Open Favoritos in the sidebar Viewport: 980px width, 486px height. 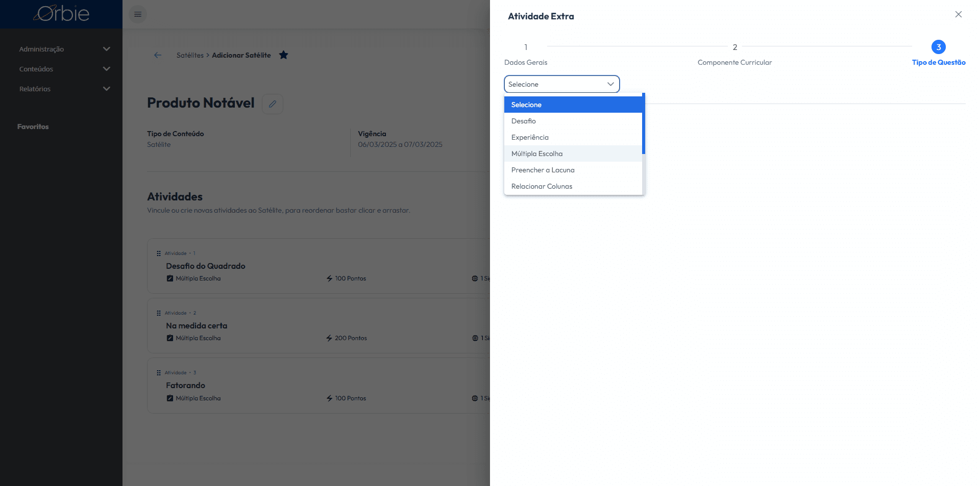coord(33,126)
